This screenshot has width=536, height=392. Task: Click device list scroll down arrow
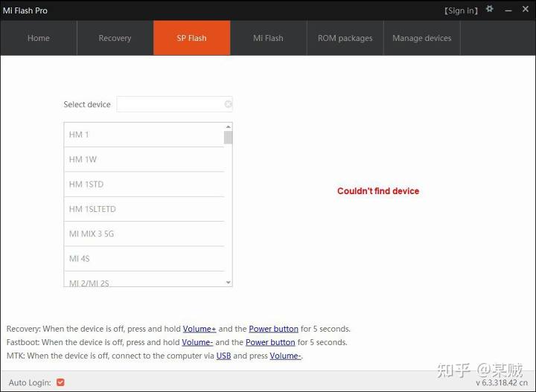[229, 283]
